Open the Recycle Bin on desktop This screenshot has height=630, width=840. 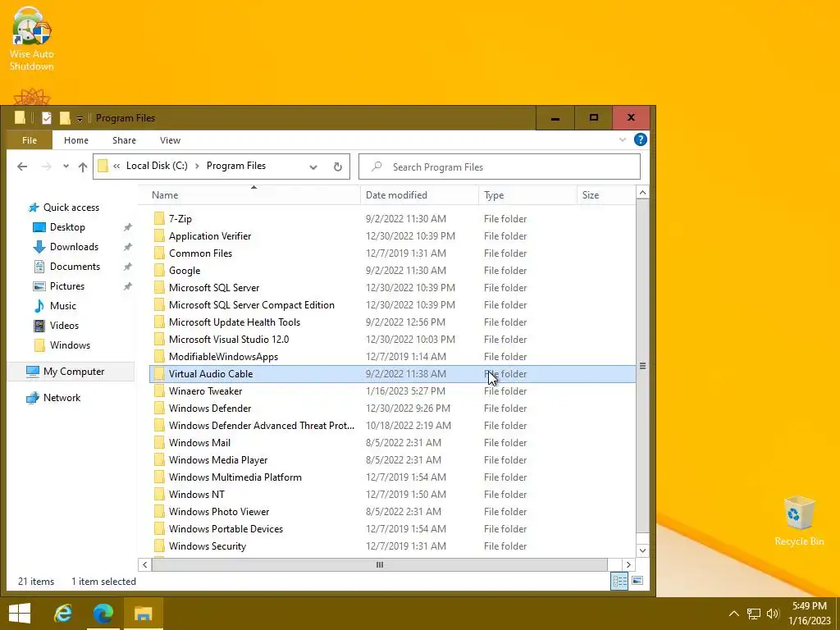(x=799, y=521)
